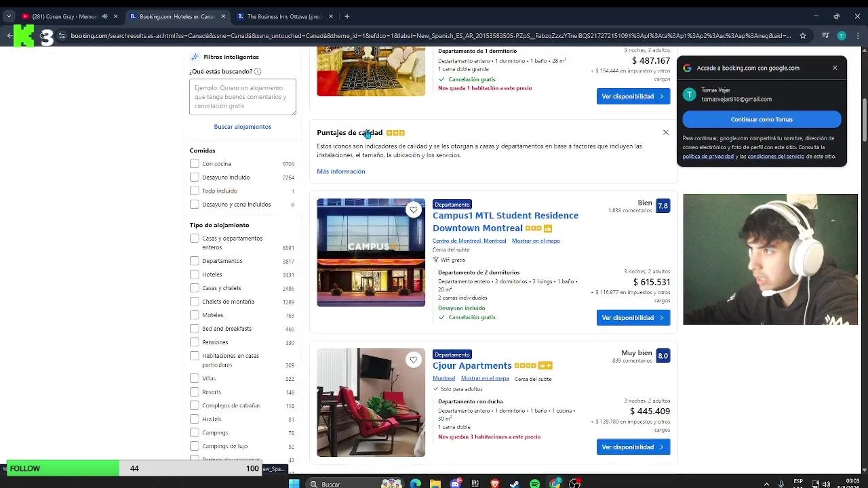Click Continuar como Tomas button
Image resolution: width=868 pixels, height=488 pixels.
(x=762, y=119)
